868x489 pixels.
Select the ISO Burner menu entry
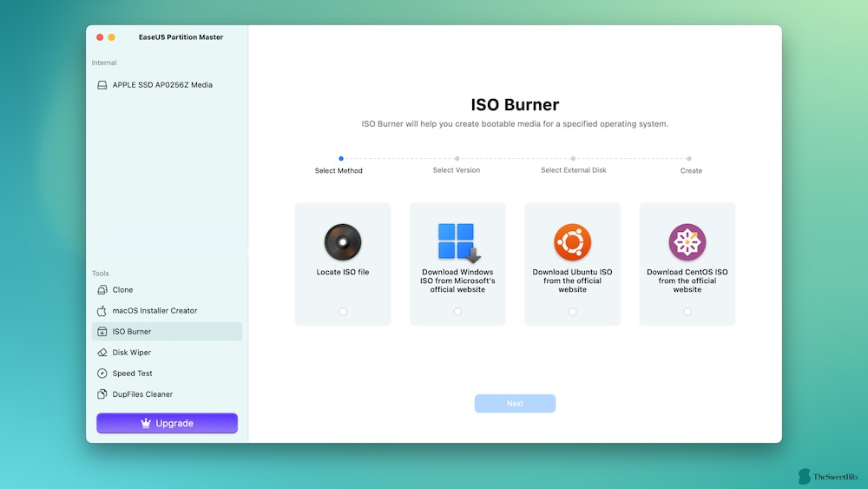168,331
